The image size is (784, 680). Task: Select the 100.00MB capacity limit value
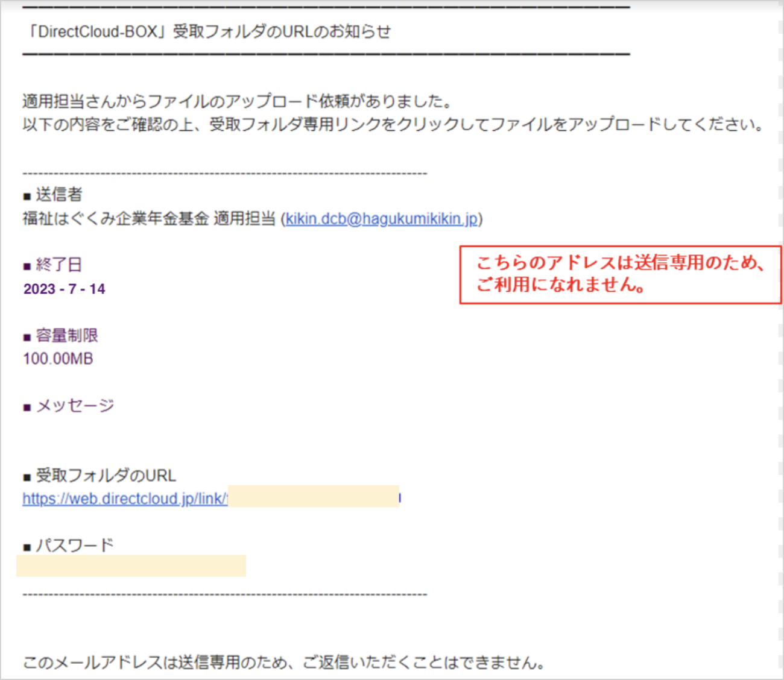click(58, 359)
